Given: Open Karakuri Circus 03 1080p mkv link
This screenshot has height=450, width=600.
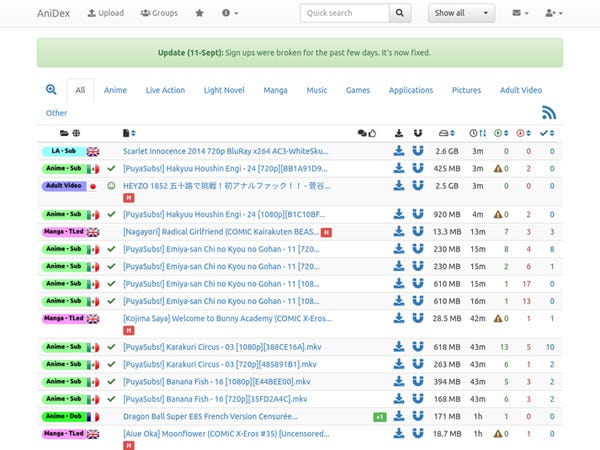Looking at the screenshot, I should click(222, 347).
